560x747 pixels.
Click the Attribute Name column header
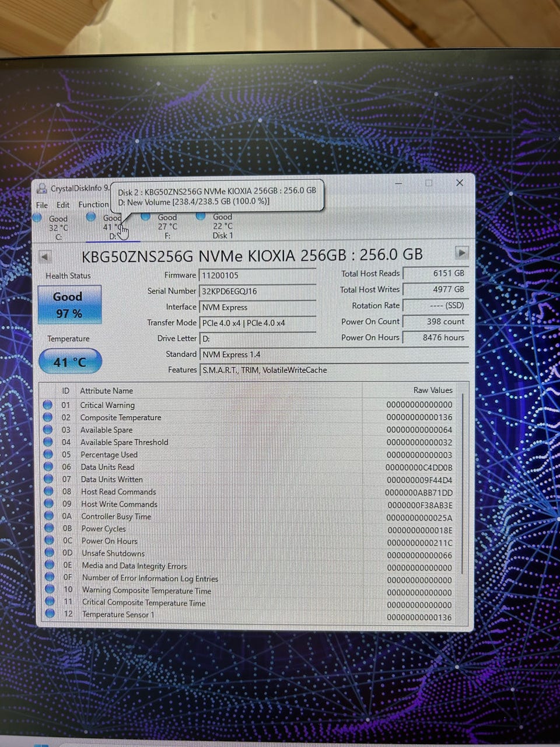(106, 390)
